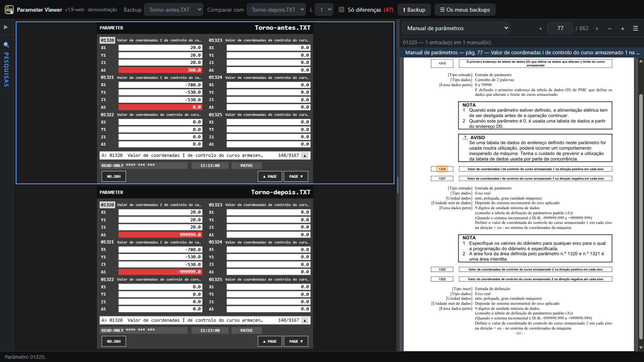Click the READ-ONLY status in Torno-depois panel

[144, 330]
